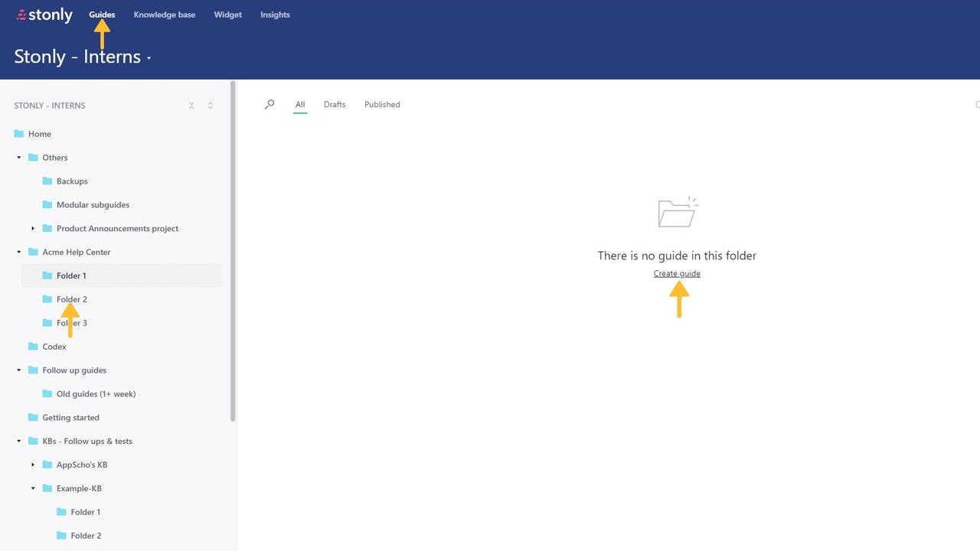
Task: Click Folder 1 icon under Example-KB
Action: click(x=61, y=512)
